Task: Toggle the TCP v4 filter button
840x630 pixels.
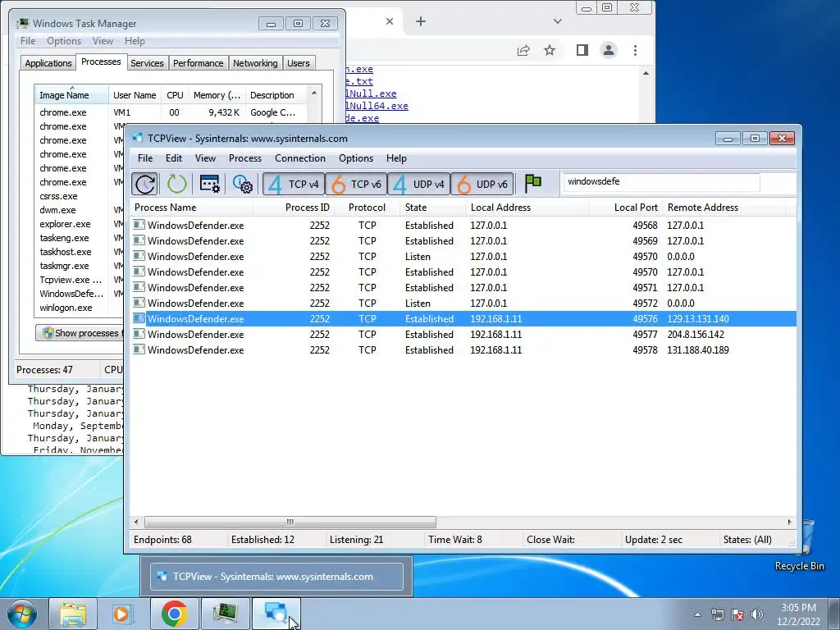Action: pos(294,185)
